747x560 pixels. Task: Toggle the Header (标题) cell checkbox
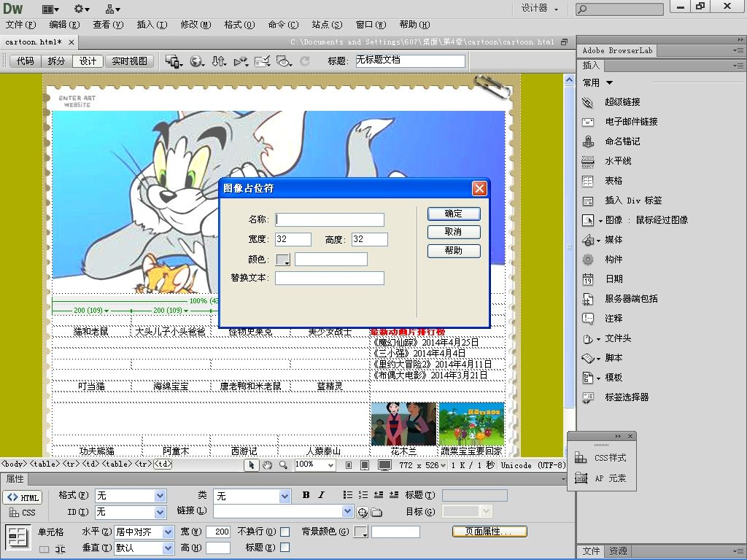click(285, 548)
